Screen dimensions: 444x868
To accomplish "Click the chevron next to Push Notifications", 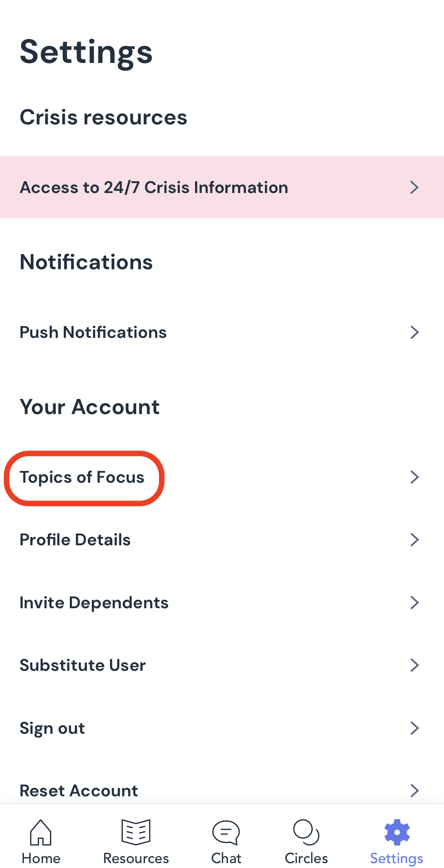I will [414, 332].
